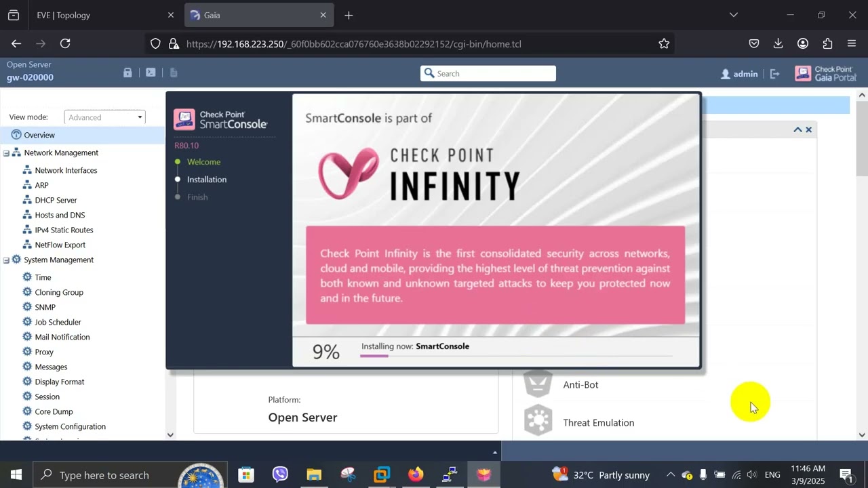Open DHCP Server page
This screenshot has width=868, height=488.
click(56, 200)
